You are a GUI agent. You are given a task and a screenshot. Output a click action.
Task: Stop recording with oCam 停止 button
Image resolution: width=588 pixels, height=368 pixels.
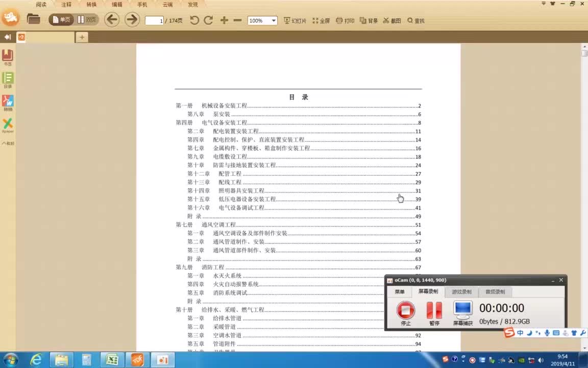[406, 313]
